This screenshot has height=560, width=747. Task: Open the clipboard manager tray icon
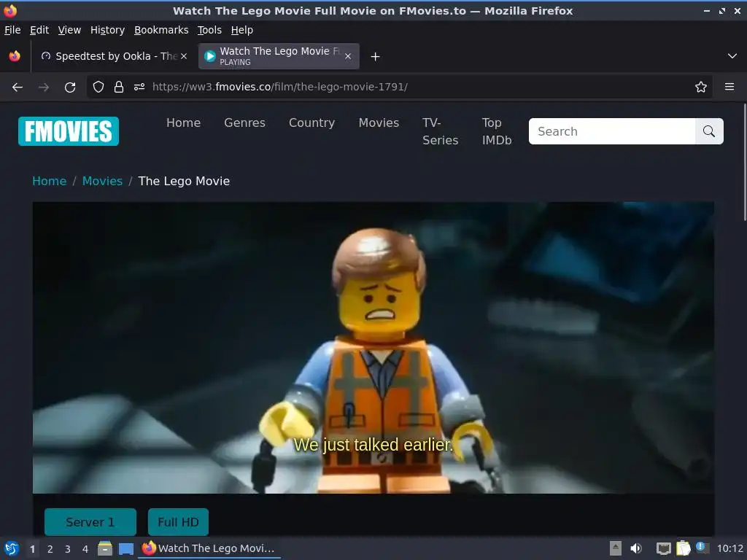tap(683, 548)
